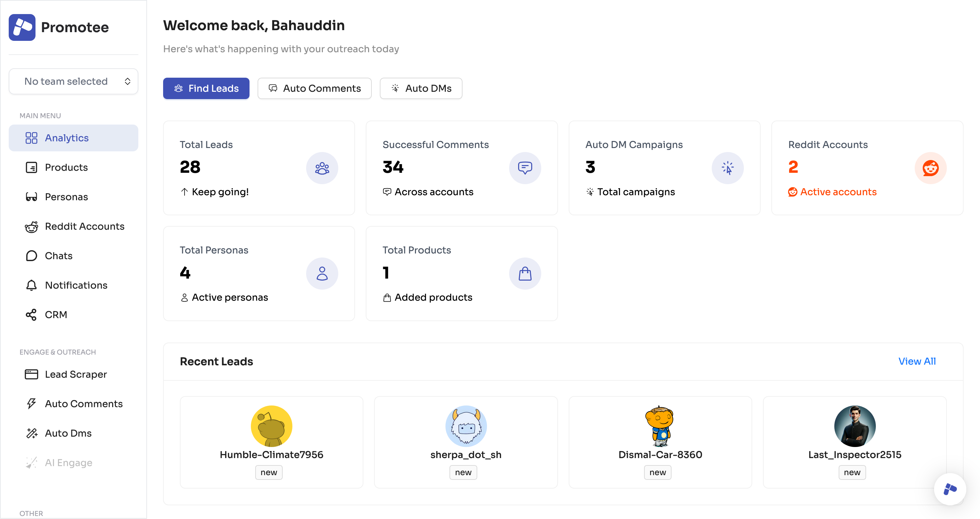Open the Chats sidebar item

pyautogui.click(x=58, y=256)
